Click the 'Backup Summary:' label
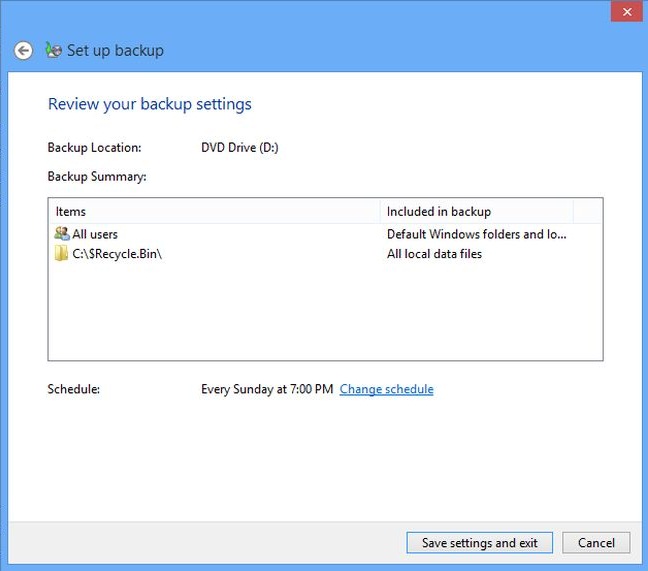The image size is (648, 571). (97, 177)
